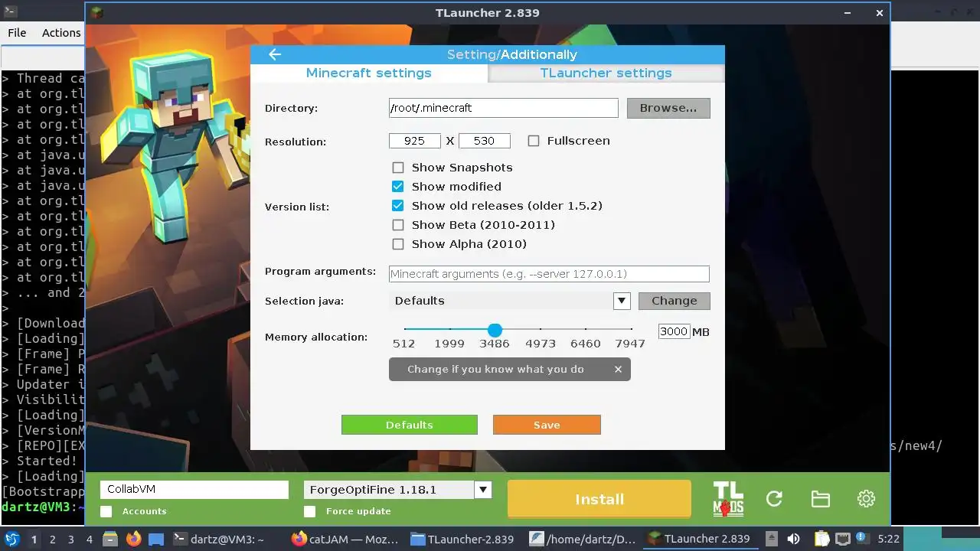Enable Show Alpha (2010)

pyautogui.click(x=398, y=244)
